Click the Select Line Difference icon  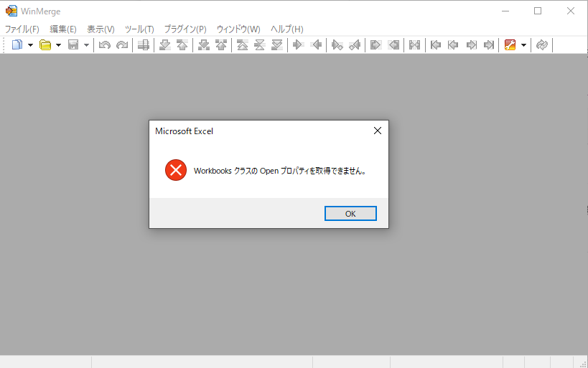(x=144, y=45)
